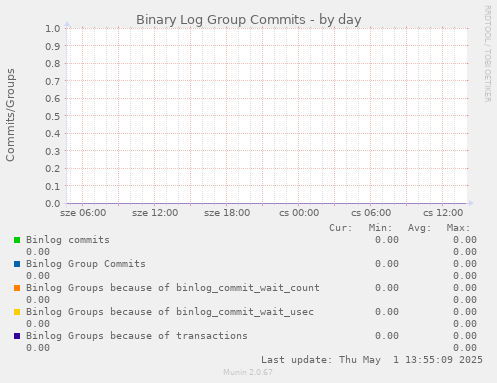Click x-axis label sze 18:00

click(227, 213)
